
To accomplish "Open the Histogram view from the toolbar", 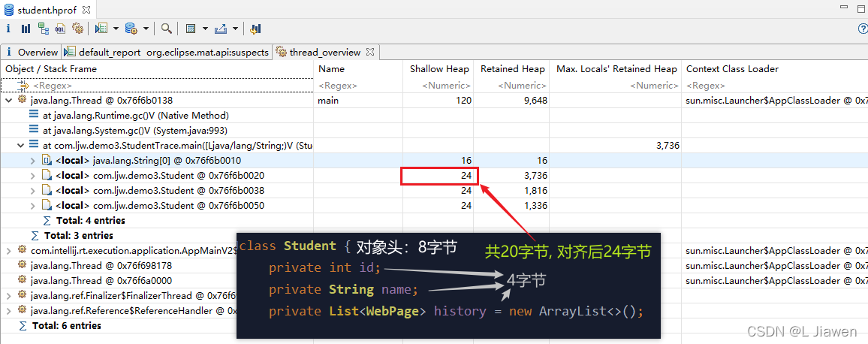I will 26,29.
